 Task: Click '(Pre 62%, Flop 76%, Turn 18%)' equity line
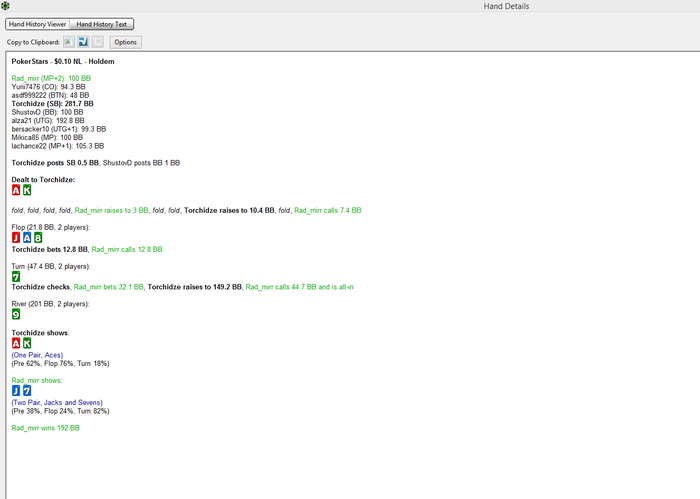60,364
